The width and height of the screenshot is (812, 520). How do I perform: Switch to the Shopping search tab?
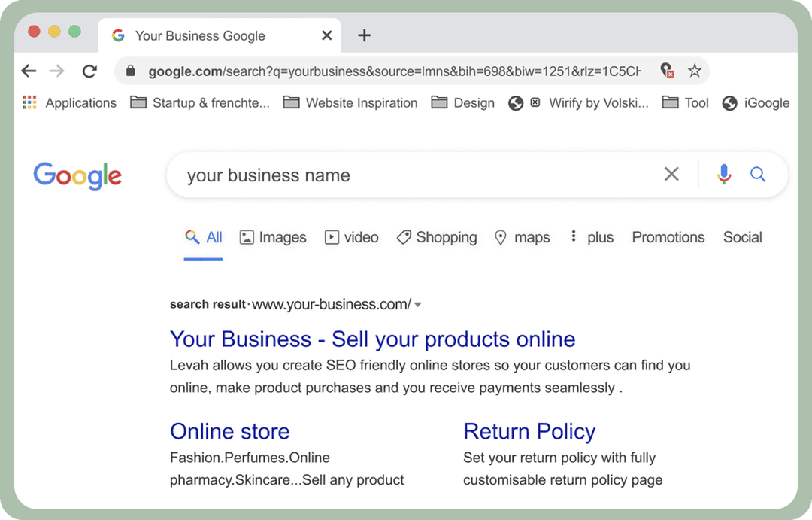(437, 237)
